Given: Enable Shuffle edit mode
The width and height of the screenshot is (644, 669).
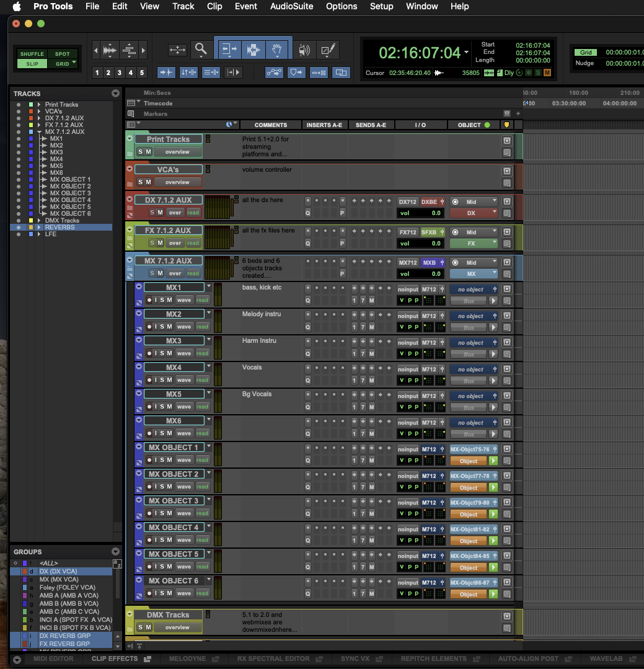Looking at the screenshot, I should tap(32, 54).
